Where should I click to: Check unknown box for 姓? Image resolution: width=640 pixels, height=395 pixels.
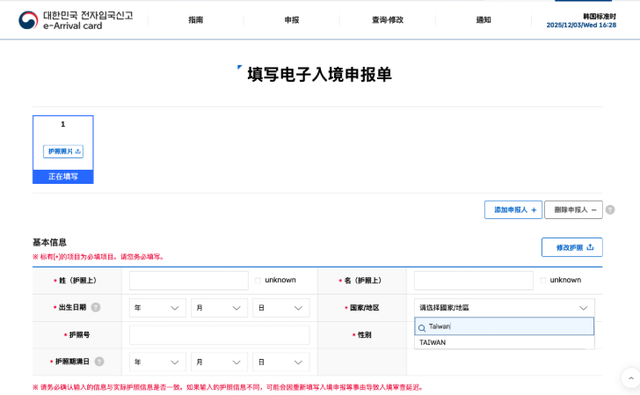click(258, 280)
